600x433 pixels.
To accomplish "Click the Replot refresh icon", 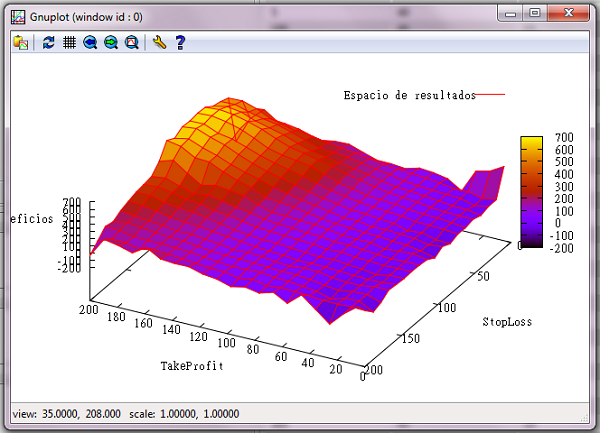I will coord(49,43).
